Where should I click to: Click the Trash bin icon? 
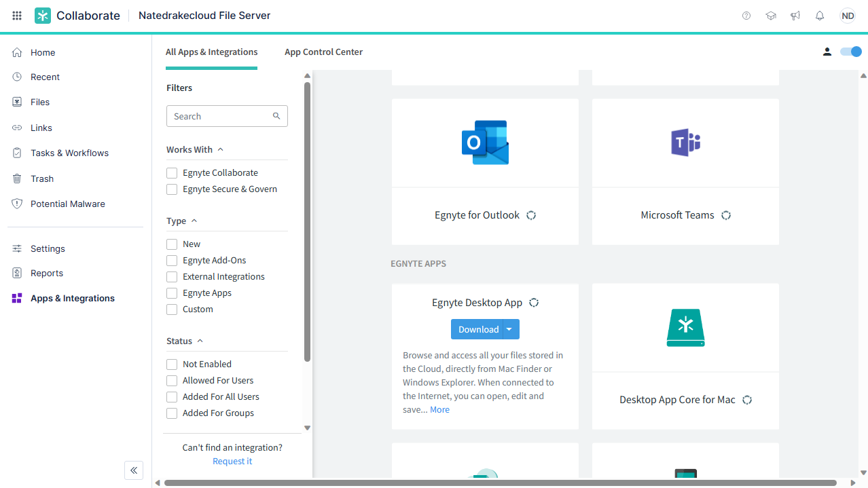[x=17, y=179]
